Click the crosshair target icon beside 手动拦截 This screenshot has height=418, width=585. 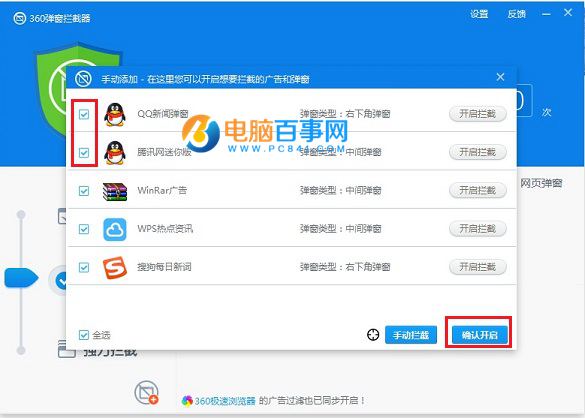point(373,335)
